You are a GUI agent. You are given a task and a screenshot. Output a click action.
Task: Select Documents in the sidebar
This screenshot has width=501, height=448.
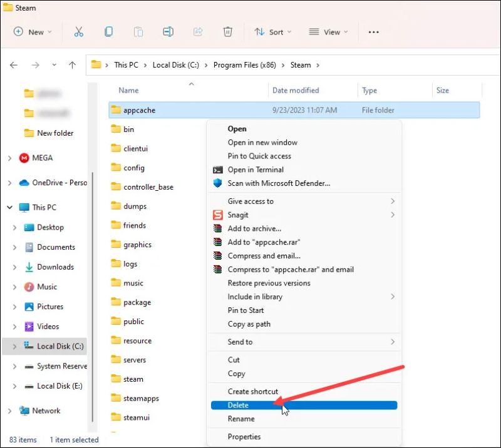click(x=56, y=247)
